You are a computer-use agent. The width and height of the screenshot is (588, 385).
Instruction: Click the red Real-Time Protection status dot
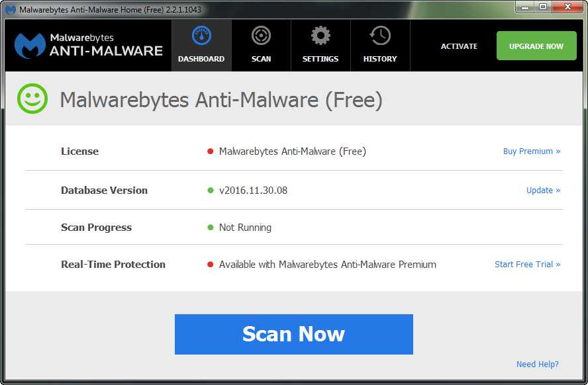click(211, 265)
